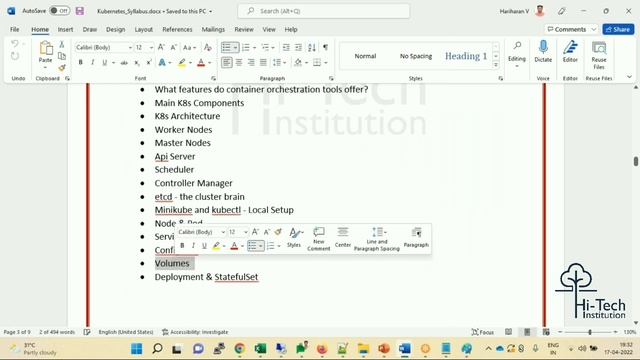The height and width of the screenshot is (360, 640).
Task: Switch to the Design tab
Action: (x=116, y=29)
